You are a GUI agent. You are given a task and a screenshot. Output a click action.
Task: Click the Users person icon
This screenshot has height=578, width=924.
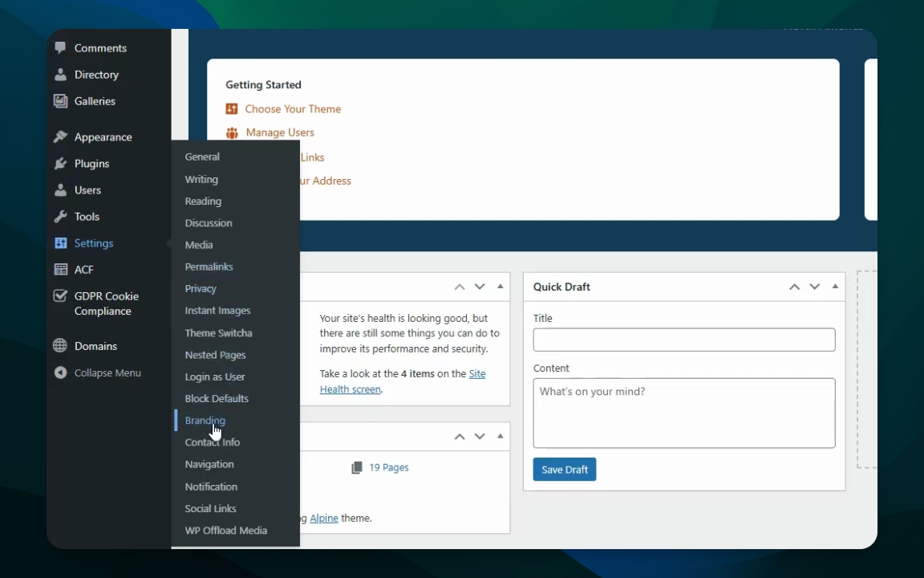[60, 190]
